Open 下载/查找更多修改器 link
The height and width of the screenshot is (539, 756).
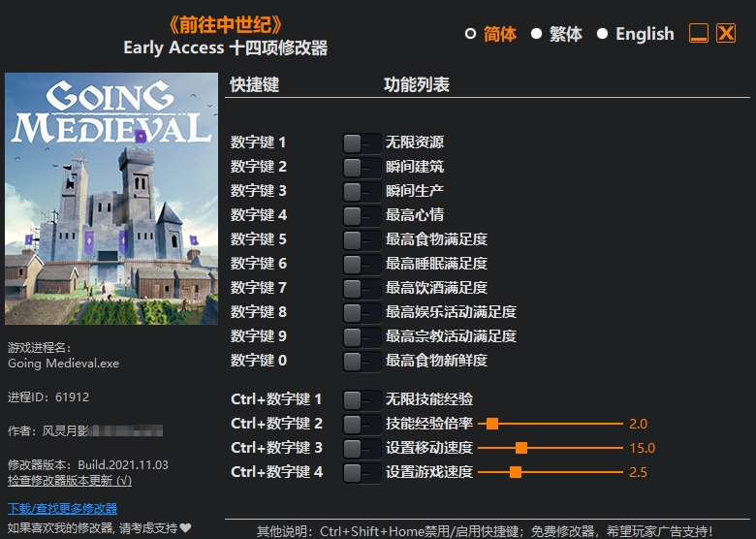point(63,509)
